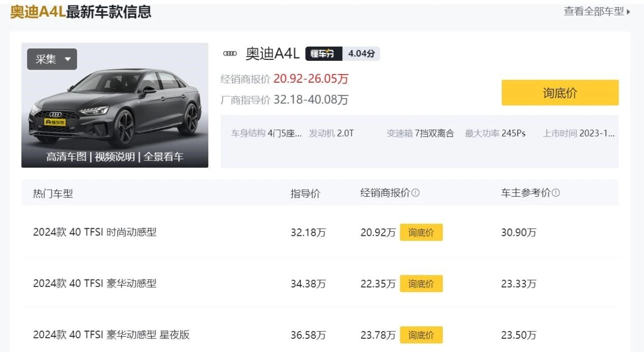Select 2024款 40 TFSI 时尚动感型 model

pyautogui.click(x=95, y=232)
